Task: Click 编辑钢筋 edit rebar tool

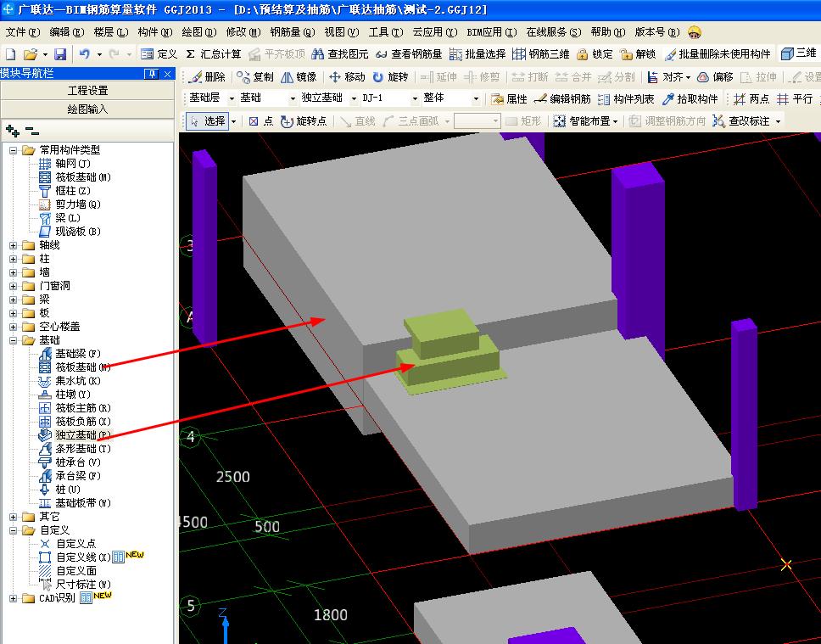Action: click(562, 98)
